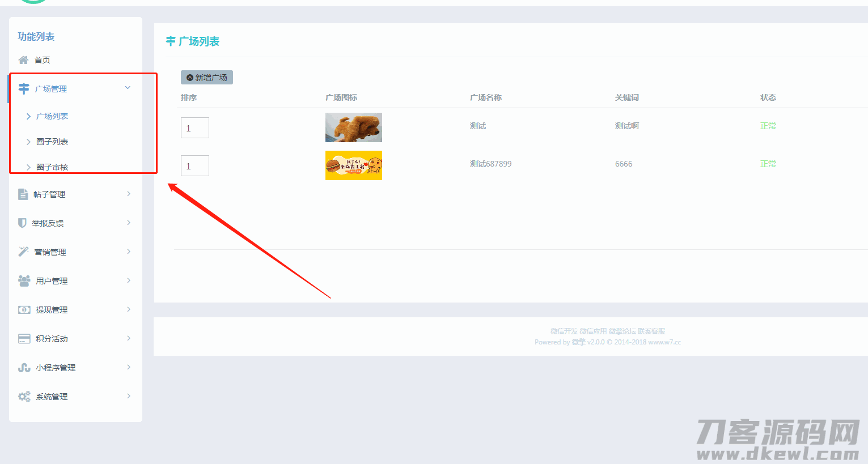Open the 广场列表 submenu item
868x464 pixels.
pyautogui.click(x=52, y=116)
